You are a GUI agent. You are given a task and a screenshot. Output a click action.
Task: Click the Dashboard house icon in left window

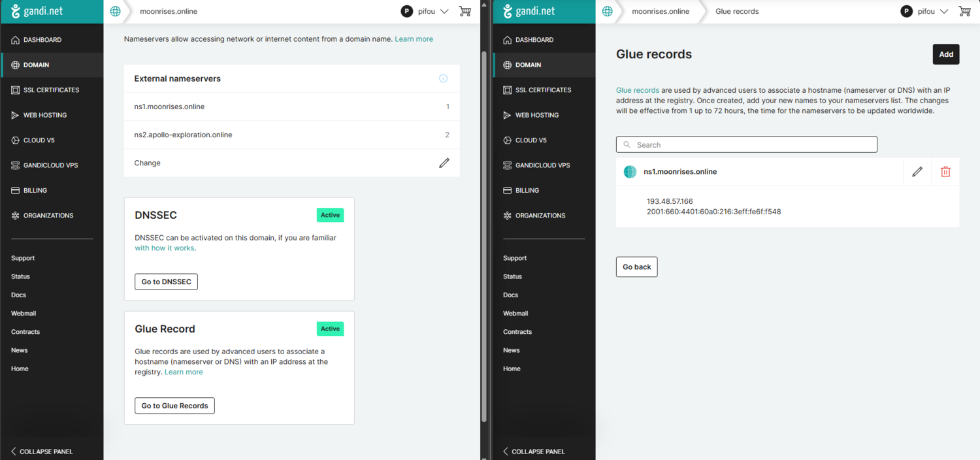[x=16, y=40]
